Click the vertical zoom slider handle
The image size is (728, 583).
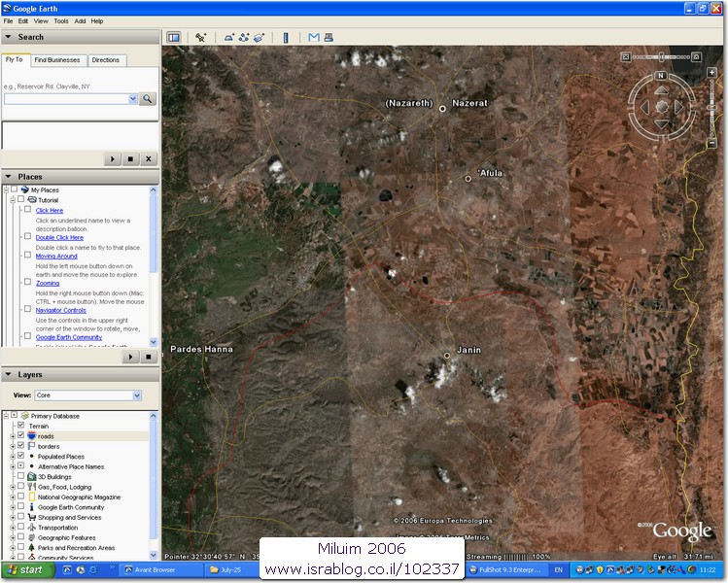711,107
